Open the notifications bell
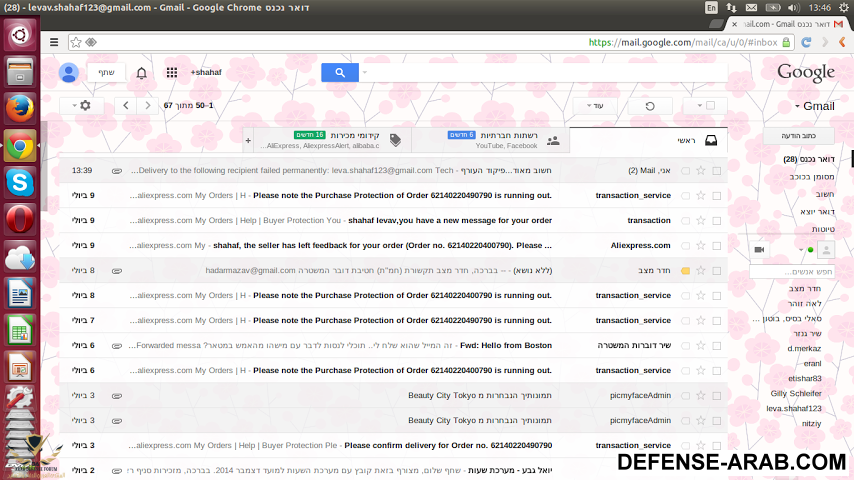Viewport: 854px width, 480px height. click(x=142, y=73)
